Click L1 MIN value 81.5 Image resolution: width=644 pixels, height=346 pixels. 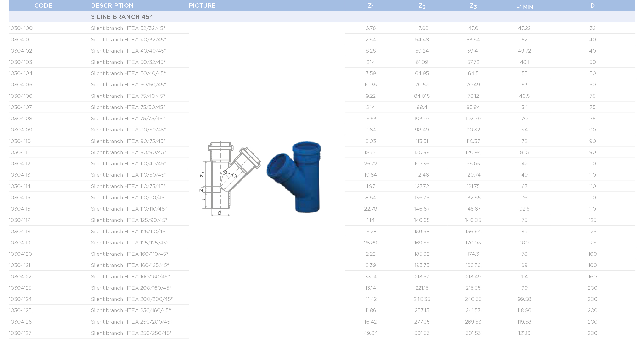(x=524, y=152)
